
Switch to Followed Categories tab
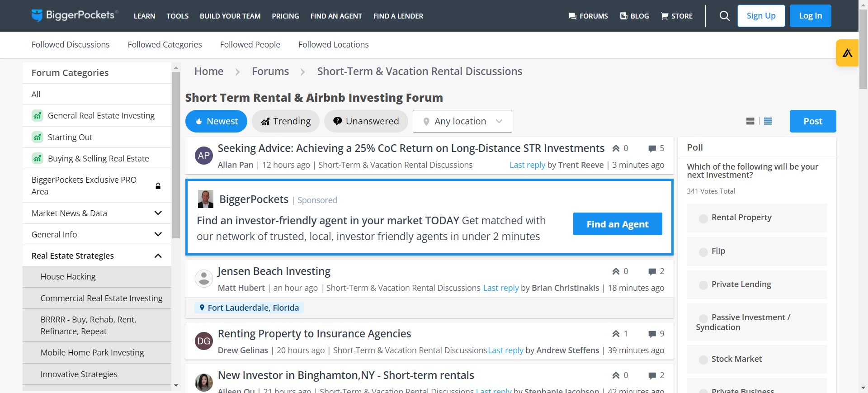click(x=165, y=44)
